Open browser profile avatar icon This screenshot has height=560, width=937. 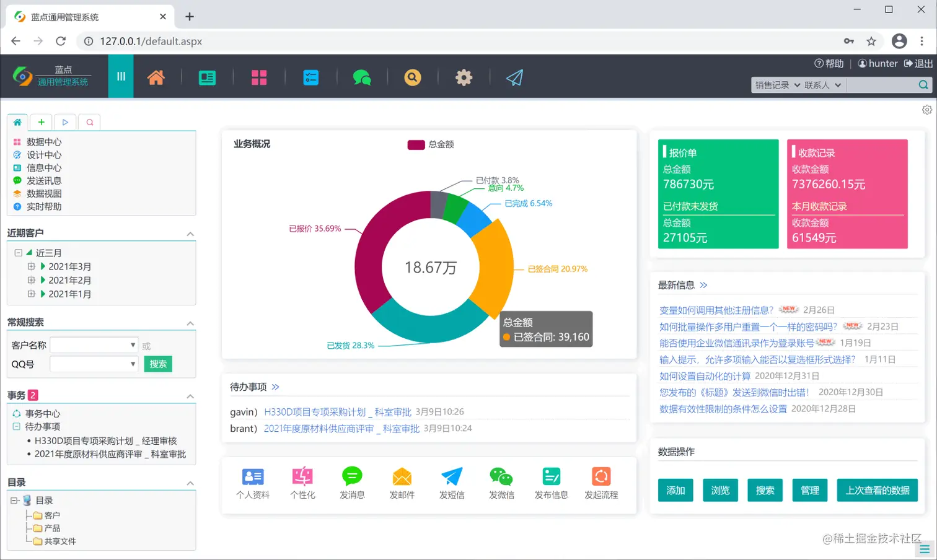point(899,42)
